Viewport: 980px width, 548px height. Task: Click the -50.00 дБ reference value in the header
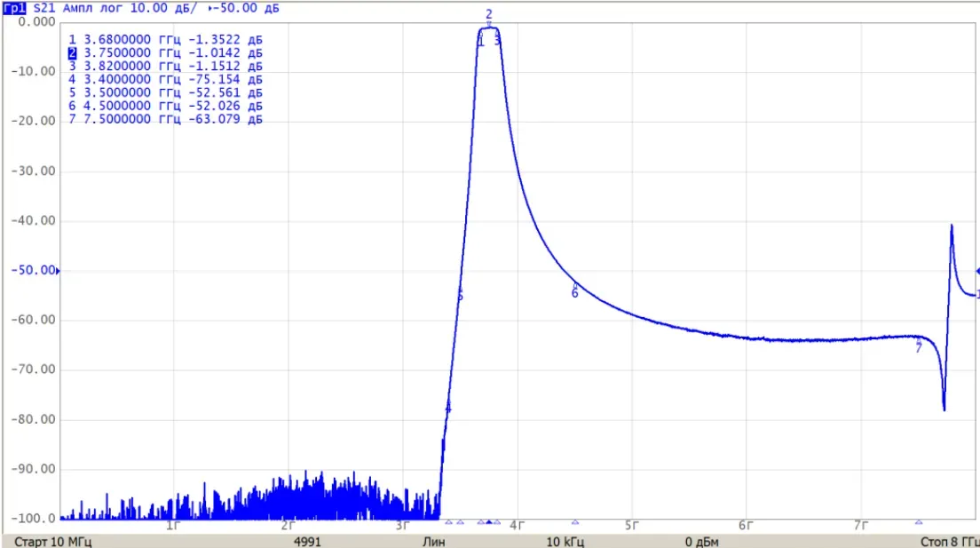click(244, 7)
